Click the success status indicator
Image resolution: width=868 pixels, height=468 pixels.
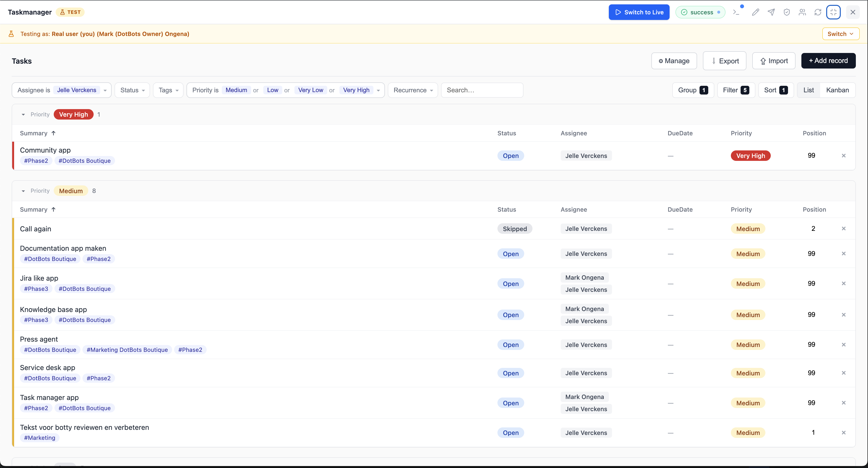point(700,12)
